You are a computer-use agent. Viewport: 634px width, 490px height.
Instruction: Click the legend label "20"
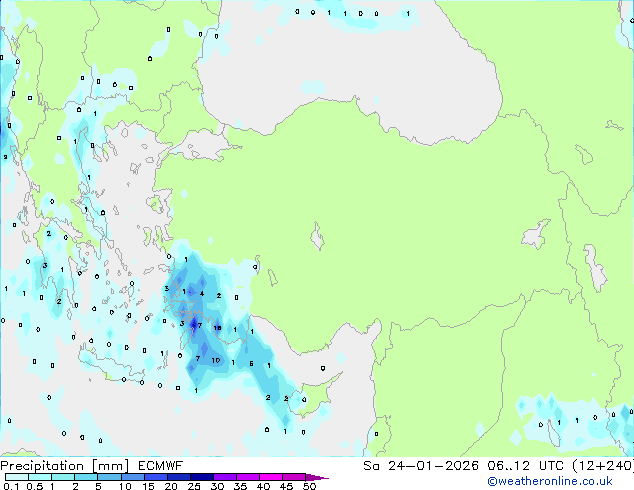171,486
